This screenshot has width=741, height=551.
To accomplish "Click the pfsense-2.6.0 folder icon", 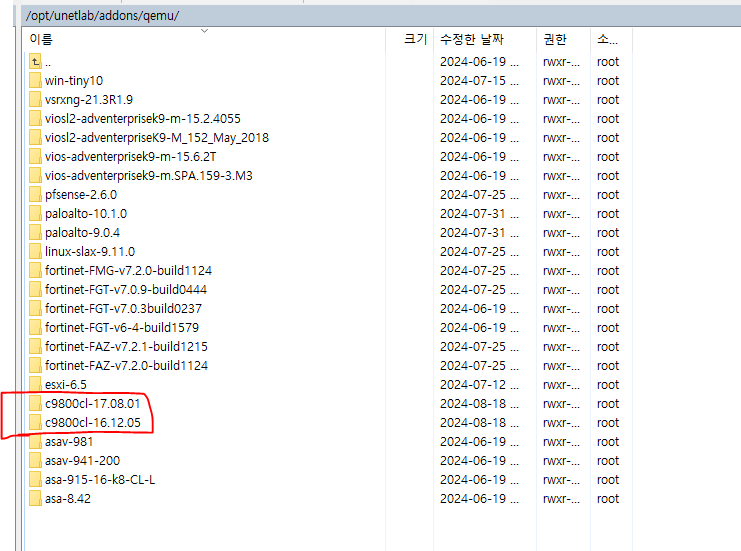I will [x=35, y=194].
